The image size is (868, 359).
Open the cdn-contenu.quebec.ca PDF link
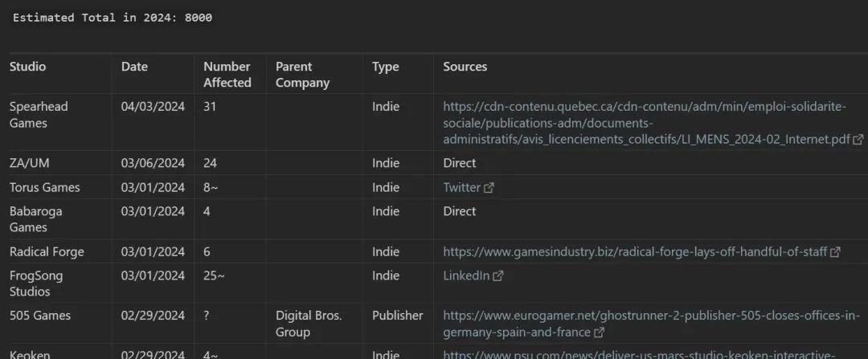tap(643, 123)
